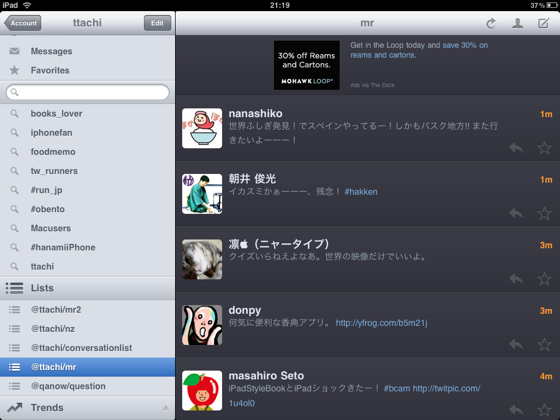The width and height of the screenshot is (560, 420).
Task: Expand the Trends section arrow
Action: (165, 408)
